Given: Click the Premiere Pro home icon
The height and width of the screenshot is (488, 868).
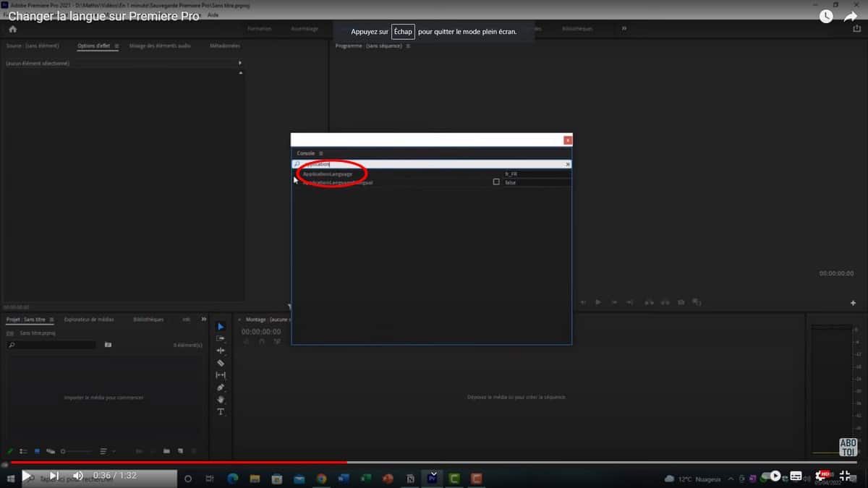Looking at the screenshot, I should coord(12,29).
